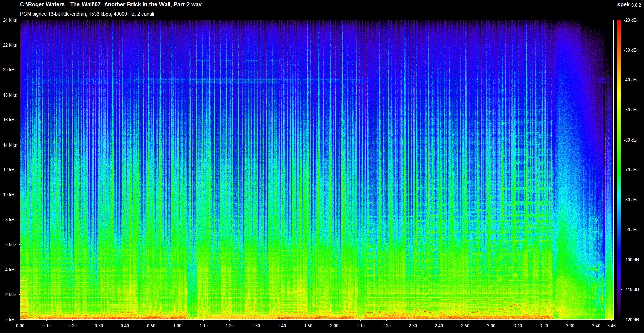Click the 1:40 time axis label
The width and height of the screenshot is (644, 333).
click(x=282, y=326)
